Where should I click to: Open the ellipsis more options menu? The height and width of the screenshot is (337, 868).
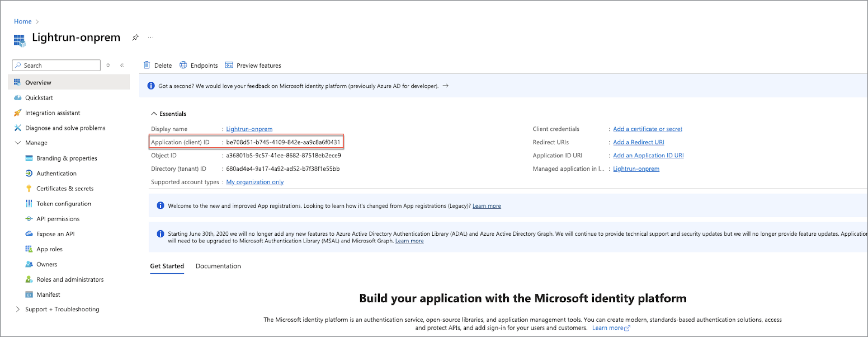(x=150, y=38)
